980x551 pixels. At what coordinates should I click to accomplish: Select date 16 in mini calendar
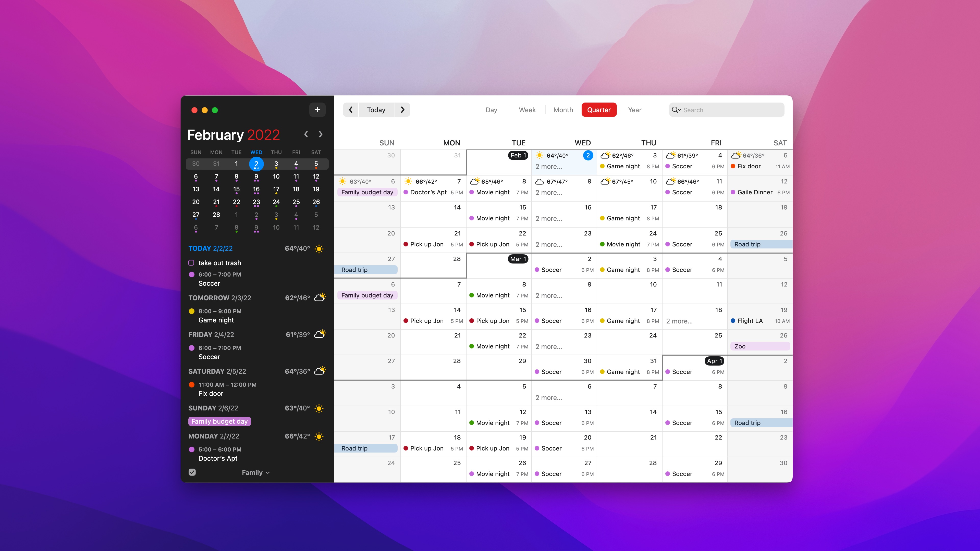point(256,189)
